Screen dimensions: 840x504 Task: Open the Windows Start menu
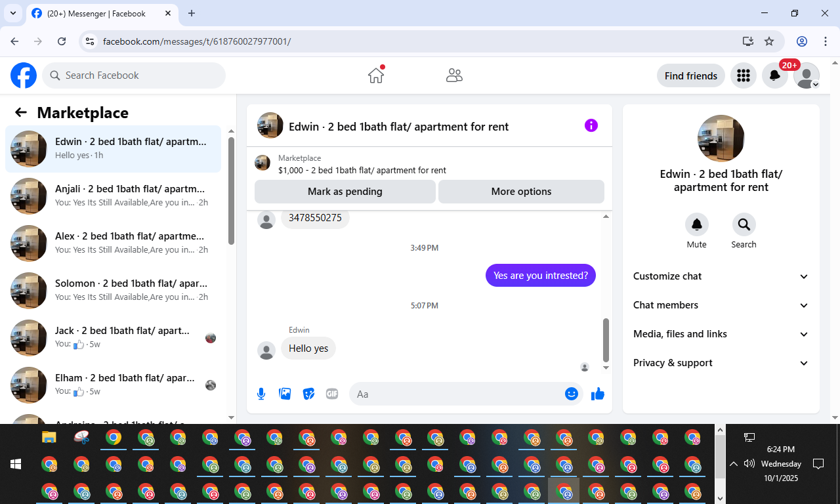[16, 464]
